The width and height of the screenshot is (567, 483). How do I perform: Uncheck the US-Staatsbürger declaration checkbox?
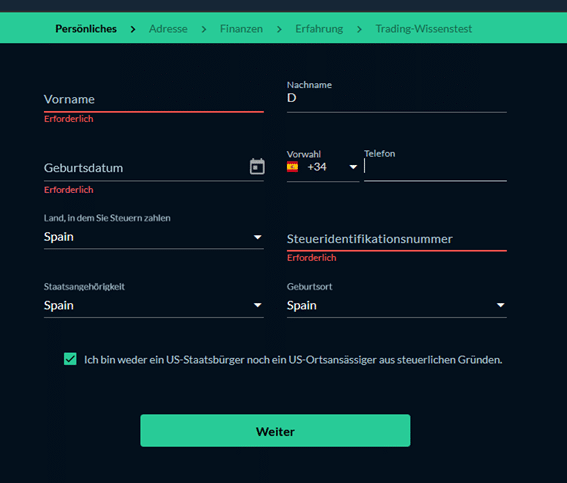point(70,359)
